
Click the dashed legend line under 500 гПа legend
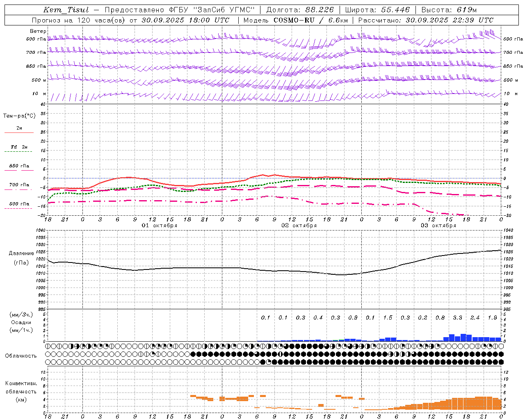click(x=18, y=209)
